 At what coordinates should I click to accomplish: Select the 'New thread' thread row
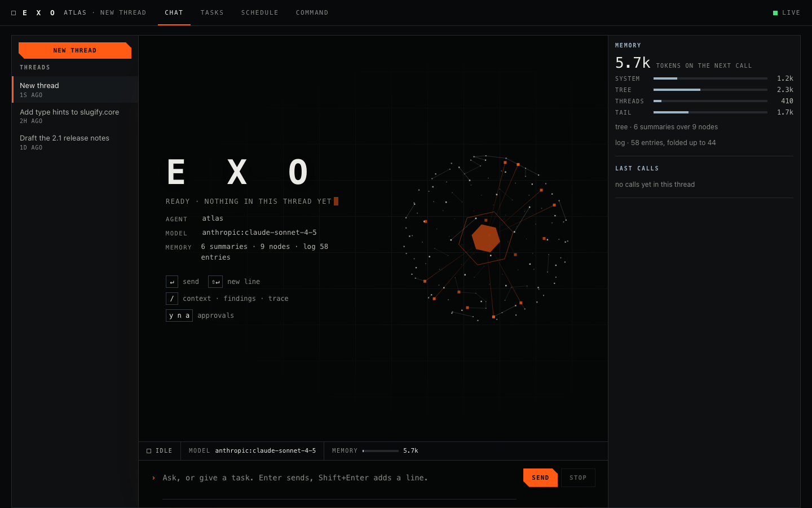tap(75, 90)
